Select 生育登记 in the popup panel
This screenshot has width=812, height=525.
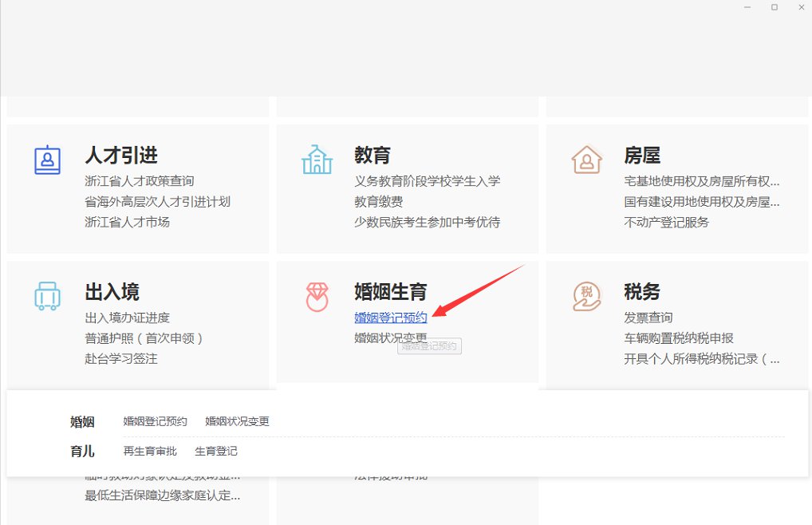click(x=216, y=452)
